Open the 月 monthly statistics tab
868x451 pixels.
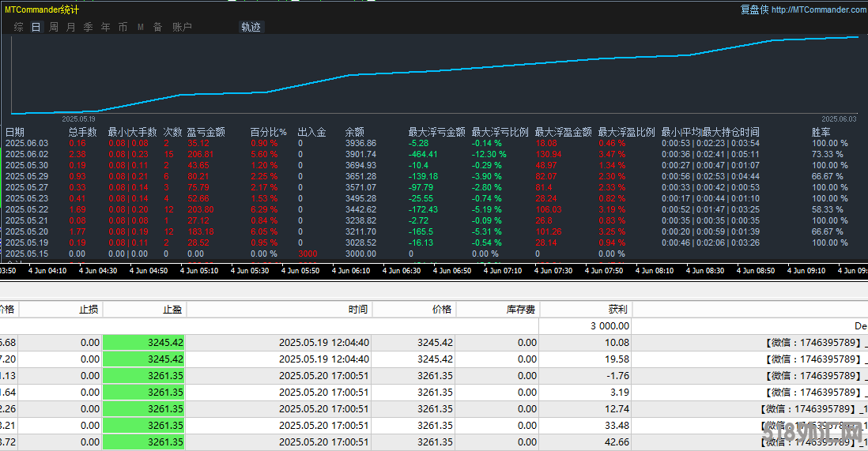coord(71,27)
